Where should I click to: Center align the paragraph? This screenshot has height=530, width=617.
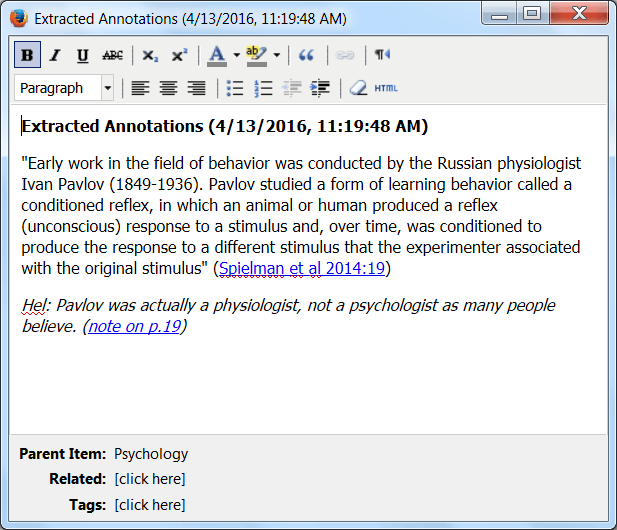click(x=168, y=88)
